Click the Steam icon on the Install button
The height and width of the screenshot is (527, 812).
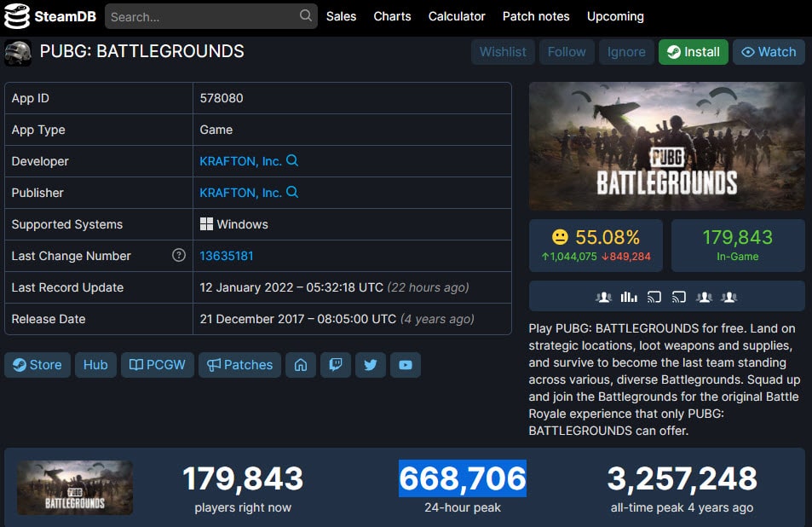(x=674, y=52)
